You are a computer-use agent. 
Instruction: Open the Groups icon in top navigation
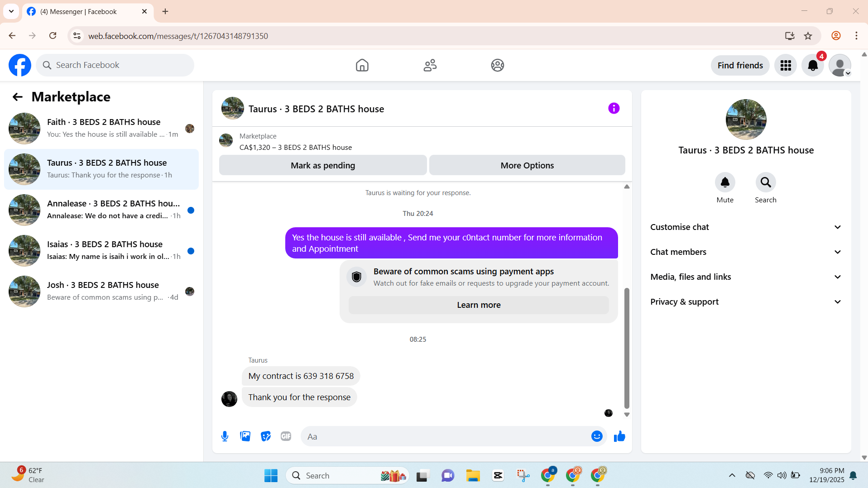click(497, 65)
